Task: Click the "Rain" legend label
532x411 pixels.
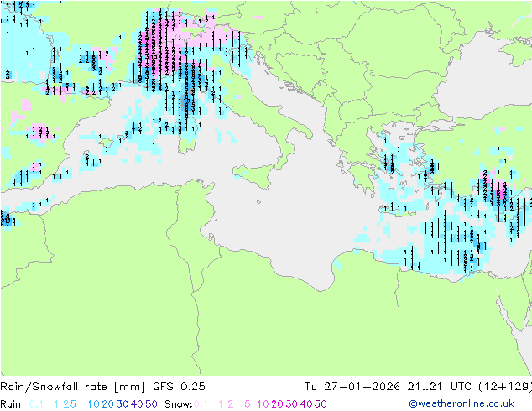Action: click(11, 404)
